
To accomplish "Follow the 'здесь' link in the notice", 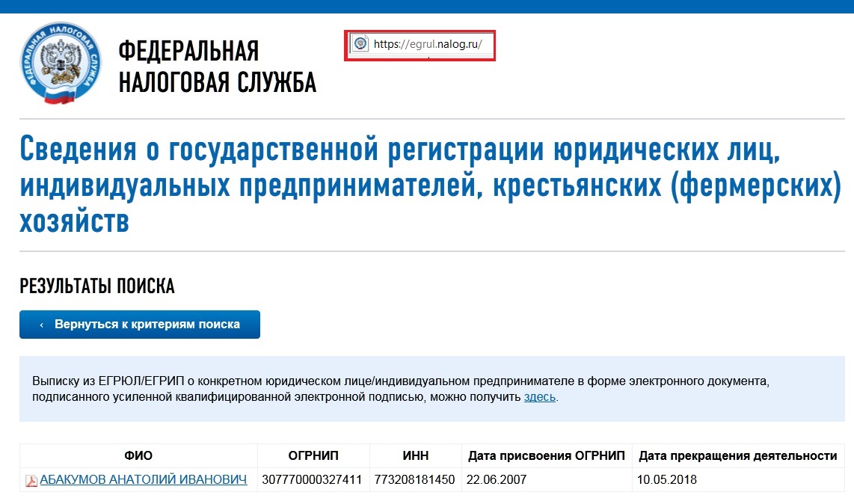I will click(539, 397).
